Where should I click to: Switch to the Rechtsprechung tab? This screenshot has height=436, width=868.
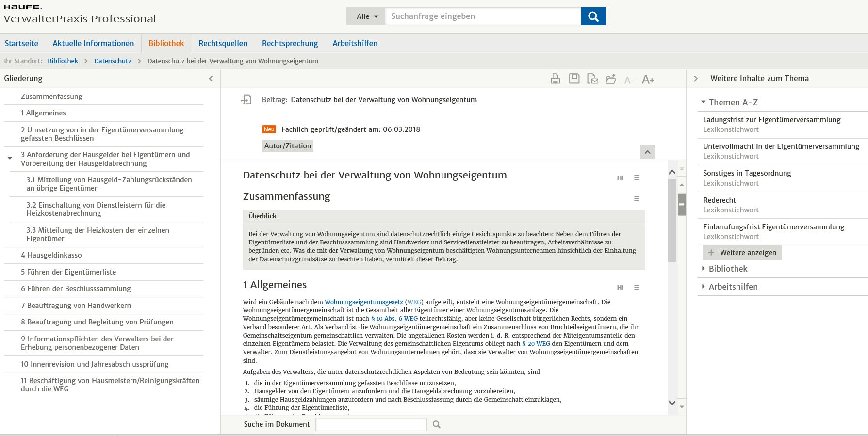point(290,43)
